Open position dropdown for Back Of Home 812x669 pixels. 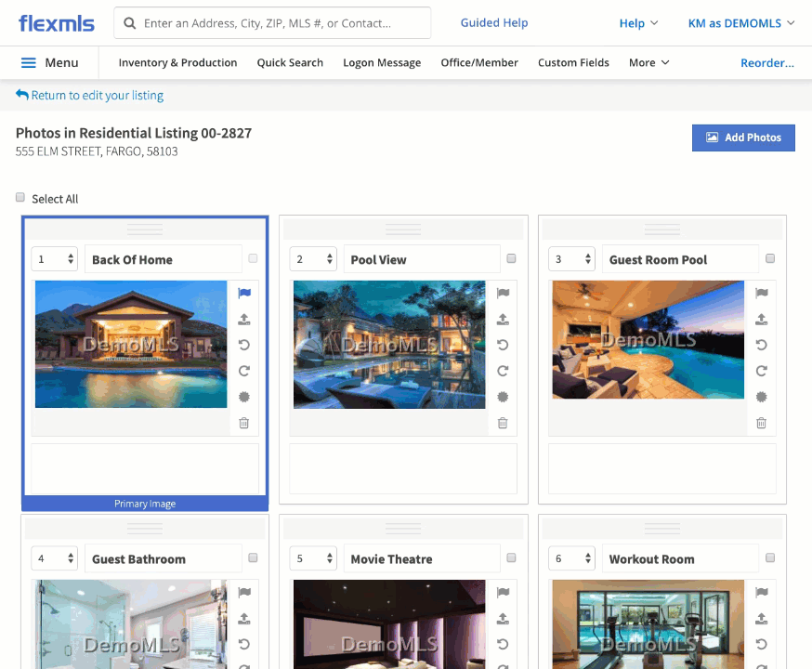[x=55, y=259]
